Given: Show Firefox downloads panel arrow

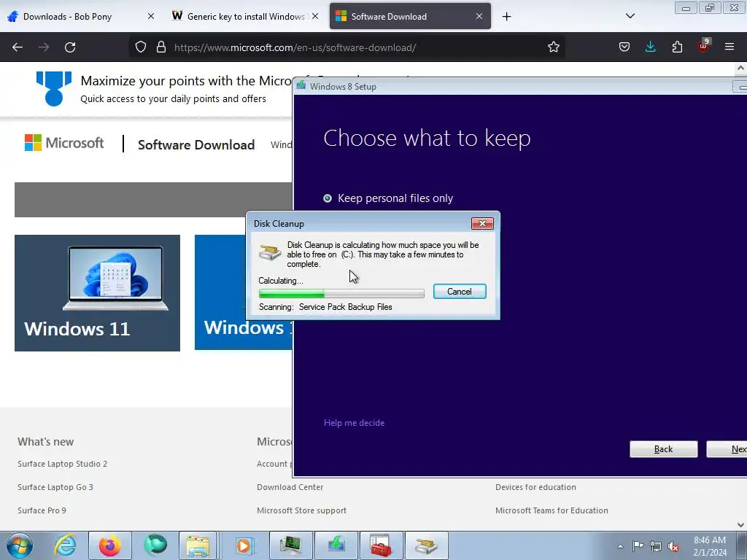Looking at the screenshot, I should point(650,47).
